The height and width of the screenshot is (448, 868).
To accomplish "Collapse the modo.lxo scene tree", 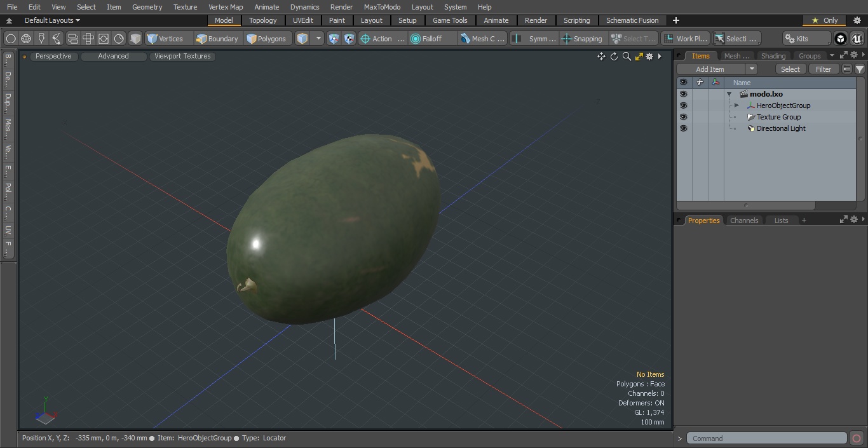I will [729, 94].
